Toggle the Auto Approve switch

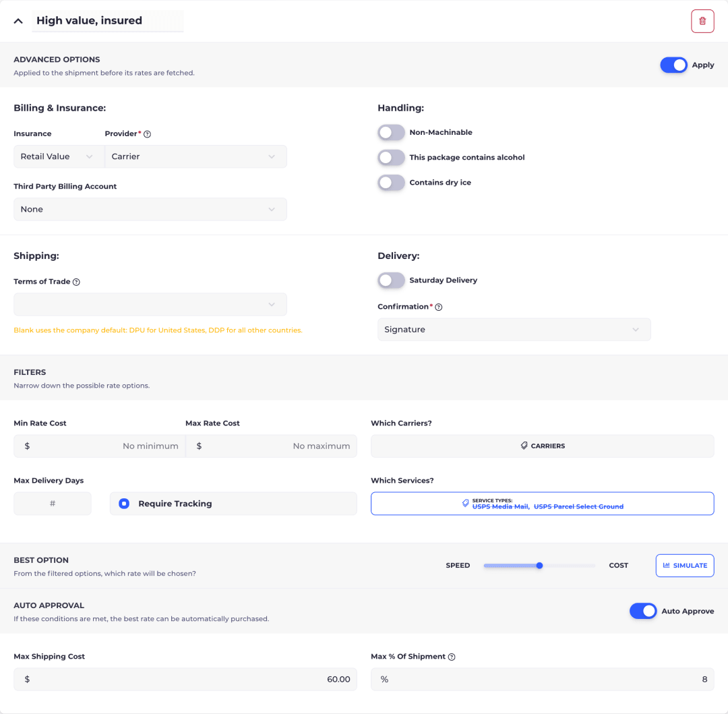(x=643, y=611)
